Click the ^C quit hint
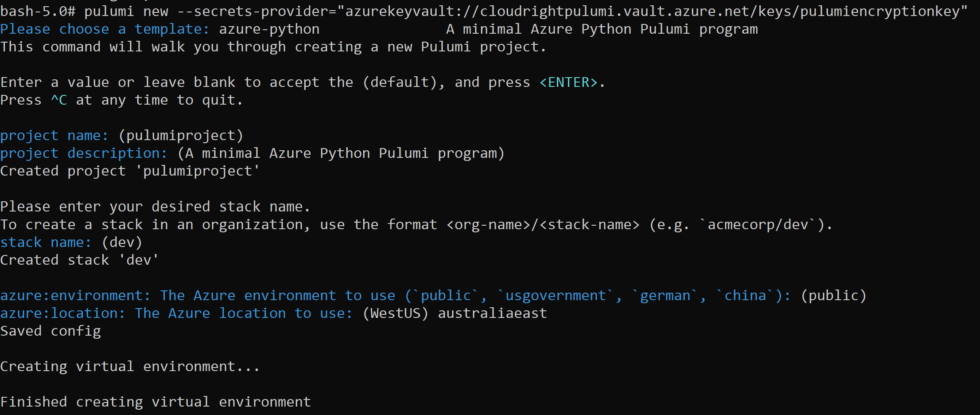Image resolution: width=980 pixels, height=415 pixels. click(59, 100)
